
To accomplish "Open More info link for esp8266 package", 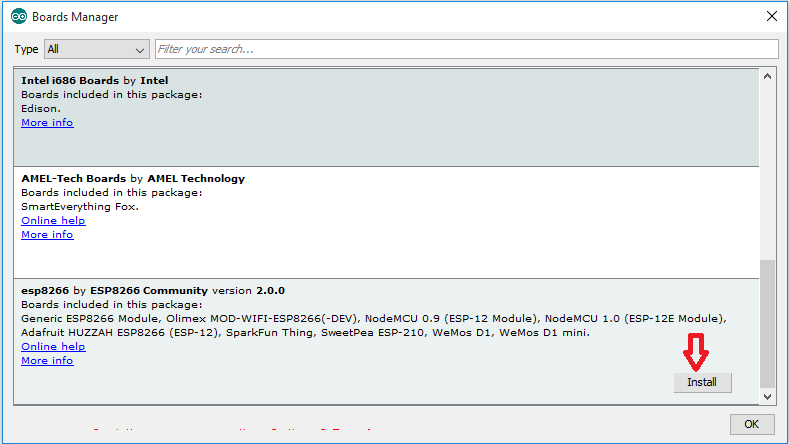I will (47, 360).
